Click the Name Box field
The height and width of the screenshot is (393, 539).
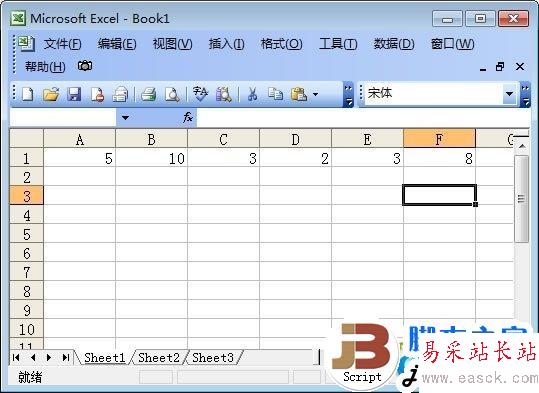63,118
